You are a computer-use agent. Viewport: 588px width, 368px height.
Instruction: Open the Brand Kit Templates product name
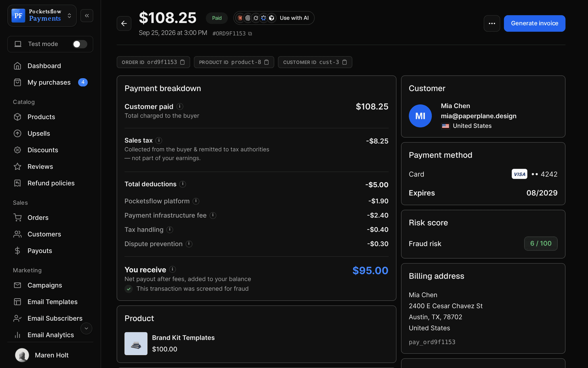183,338
